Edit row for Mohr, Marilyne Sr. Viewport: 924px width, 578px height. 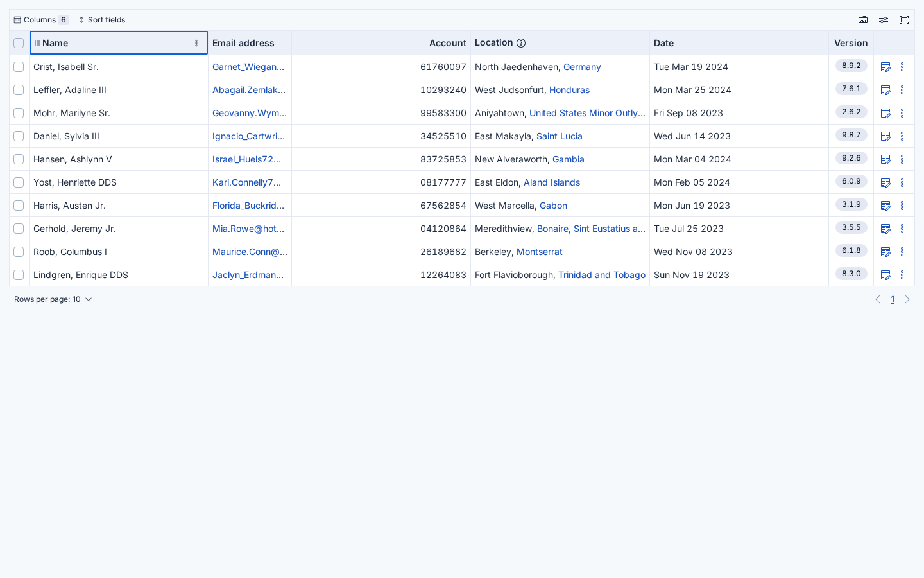(x=886, y=113)
